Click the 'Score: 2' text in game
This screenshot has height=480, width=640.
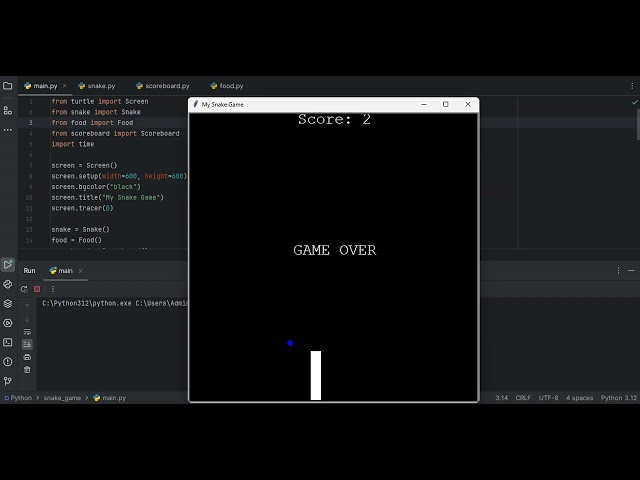click(334, 119)
